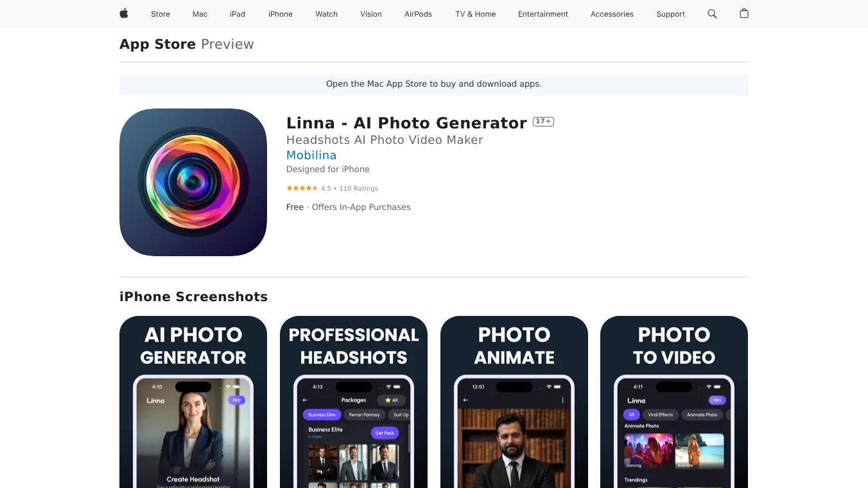Open the Support navigation link

click(671, 14)
